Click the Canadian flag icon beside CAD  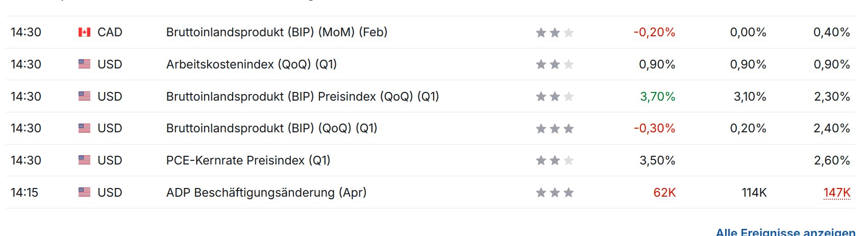tap(84, 32)
